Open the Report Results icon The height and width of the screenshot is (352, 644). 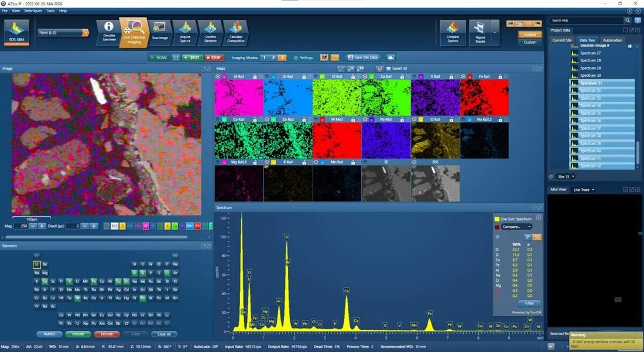coord(480,30)
